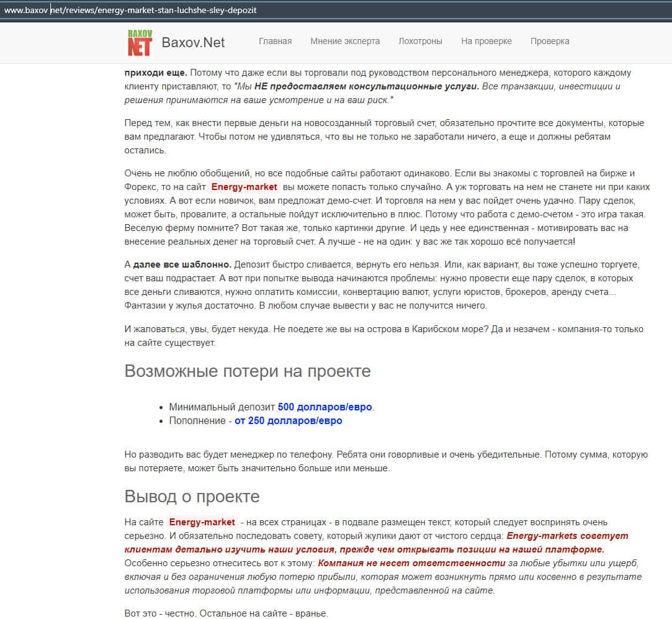672x619 pixels.
Task: Select Лохотроны in the navigation bar
Action: pyautogui.click(x=420, y=41)
